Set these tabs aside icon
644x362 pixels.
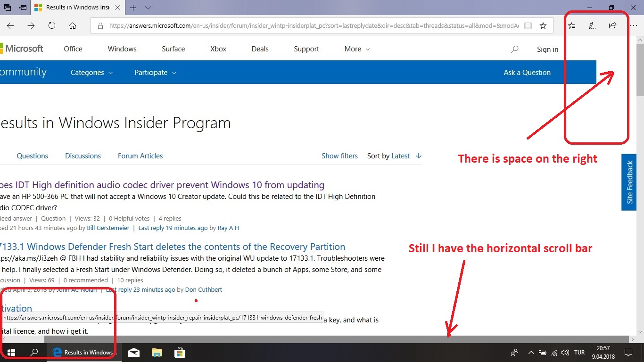click(23, 8)
